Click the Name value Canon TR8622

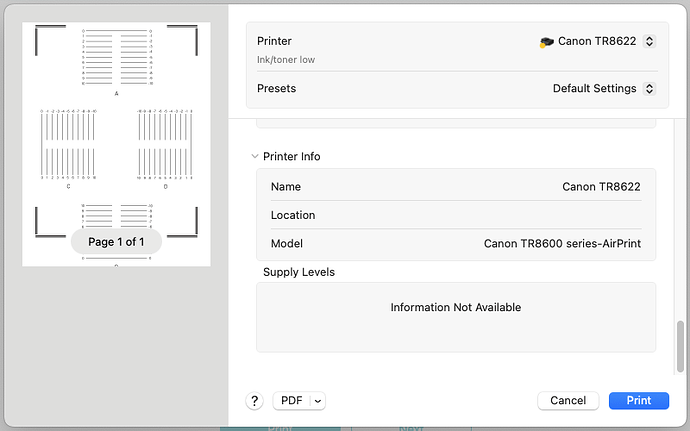pos(601,187)
